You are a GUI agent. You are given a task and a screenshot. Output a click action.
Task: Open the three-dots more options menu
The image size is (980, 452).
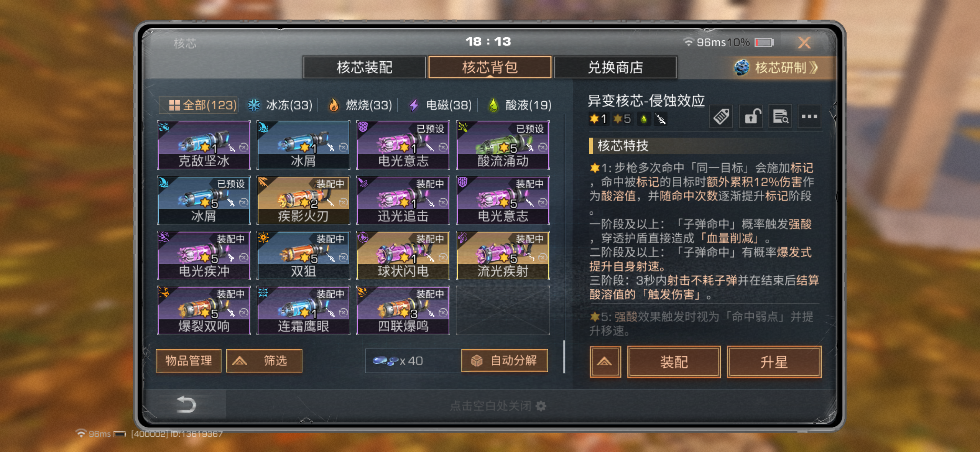click(809, 117)
